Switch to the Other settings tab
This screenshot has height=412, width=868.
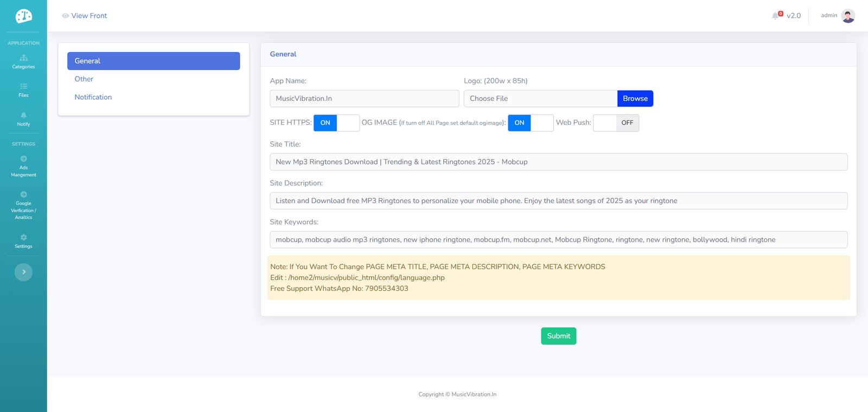pyautogui.click(x=84, y=79)
